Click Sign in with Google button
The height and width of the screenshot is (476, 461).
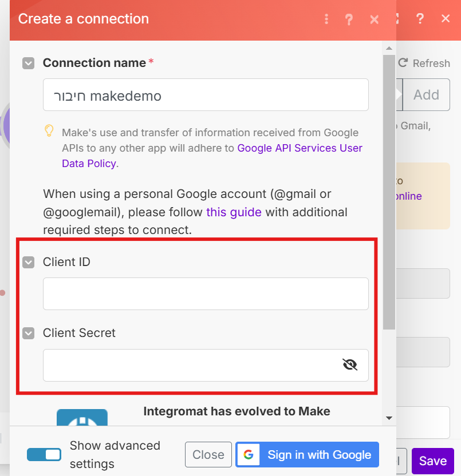click(x=307, y=455)
